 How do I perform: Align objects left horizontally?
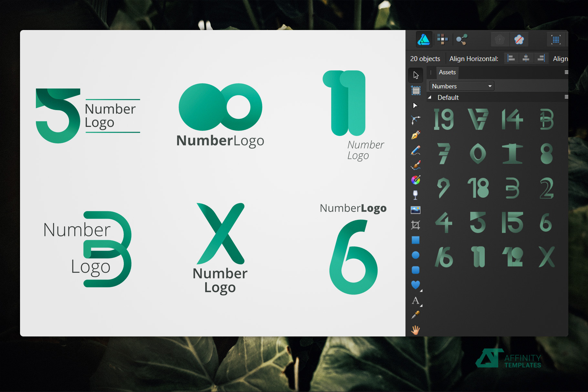click(511, 58)
